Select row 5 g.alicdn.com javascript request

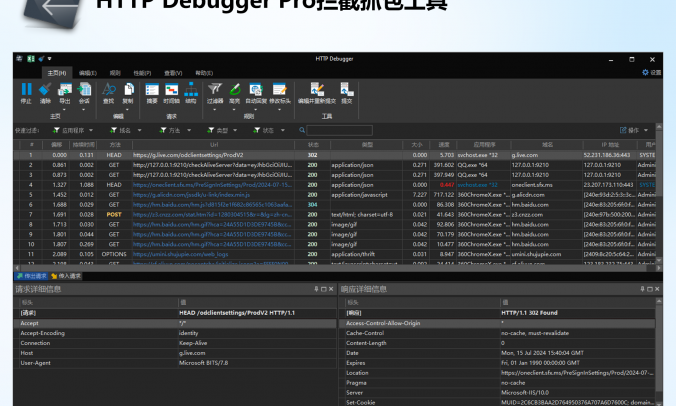(335, 194)
